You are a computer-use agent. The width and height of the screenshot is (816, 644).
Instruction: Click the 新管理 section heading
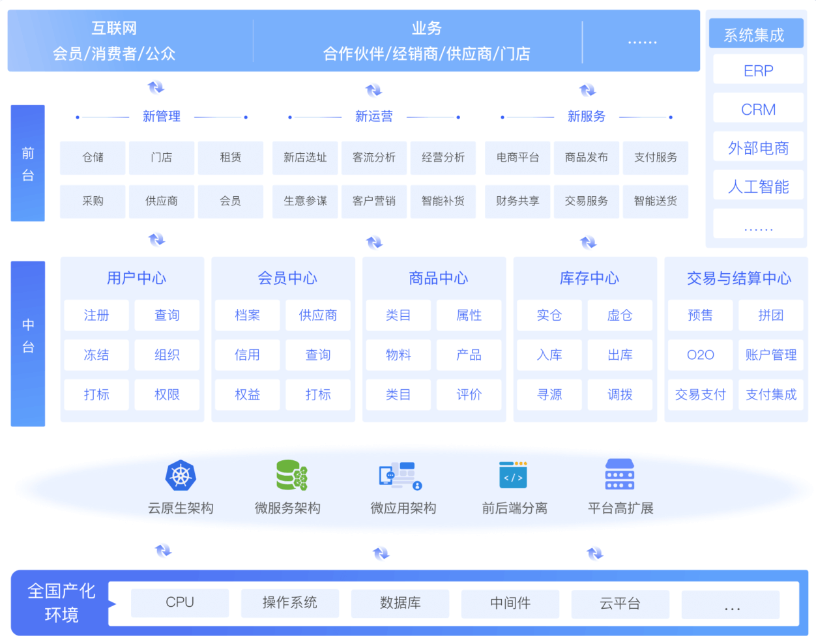tap(162, 116)
